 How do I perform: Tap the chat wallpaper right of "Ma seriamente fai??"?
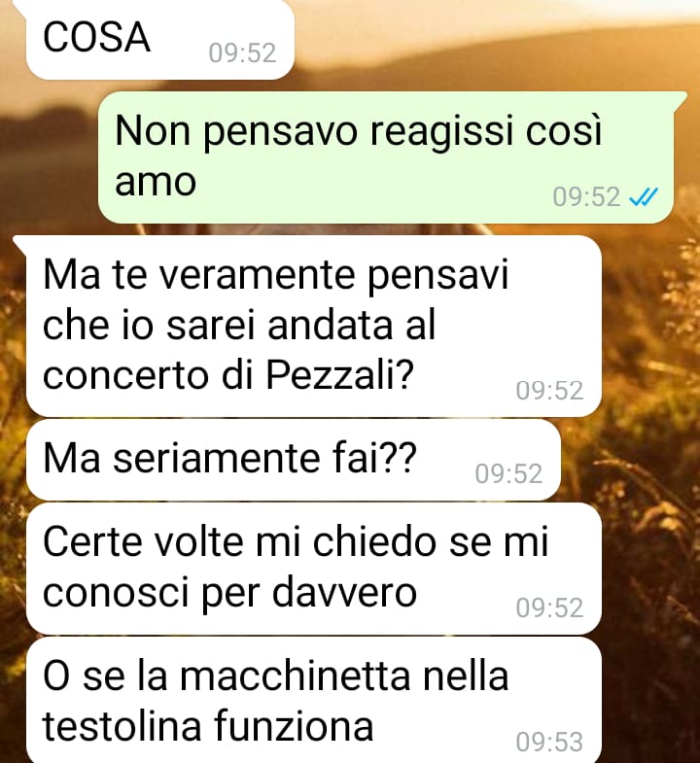click(x=628, y=460)
